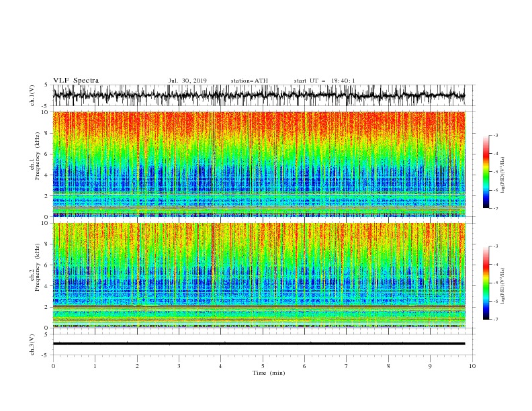Click the upper PSD color bar for ch.1

click(x=486, y=172)
